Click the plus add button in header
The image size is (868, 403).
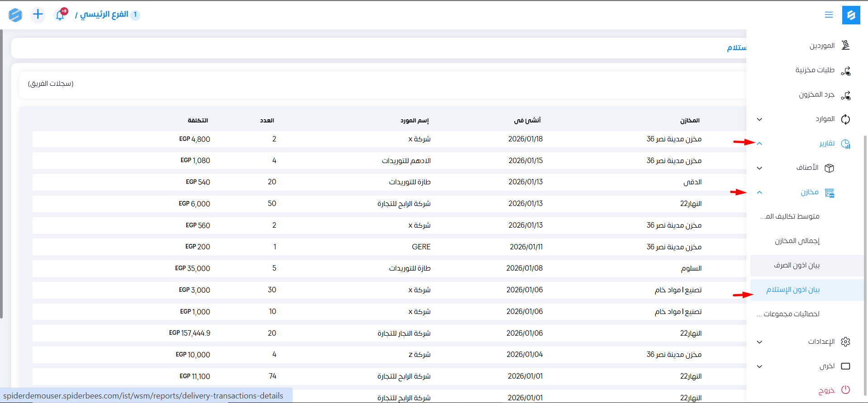38,14
